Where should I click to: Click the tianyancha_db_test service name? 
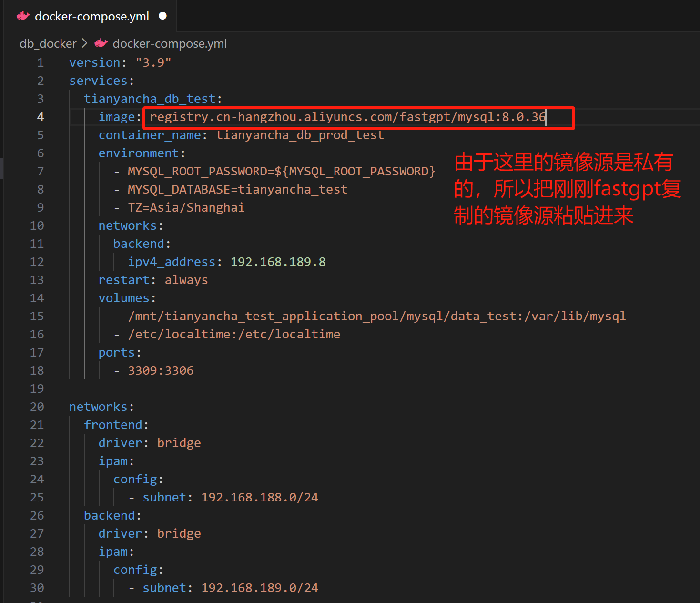(x=150, y=99)
